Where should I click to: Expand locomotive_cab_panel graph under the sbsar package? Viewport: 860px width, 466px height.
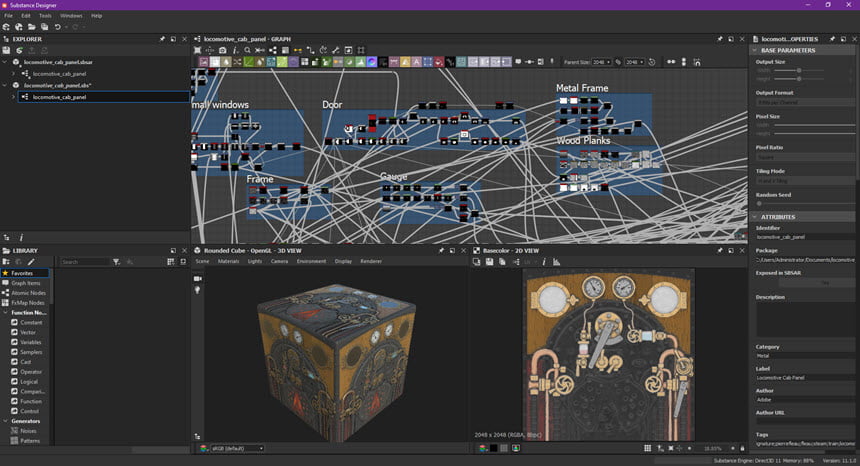14,73
